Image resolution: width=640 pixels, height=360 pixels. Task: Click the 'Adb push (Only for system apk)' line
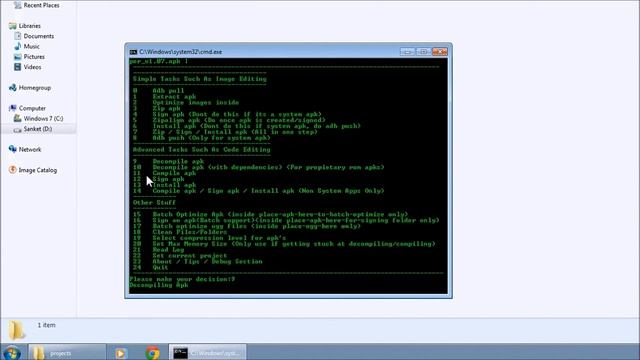point(201,138)
